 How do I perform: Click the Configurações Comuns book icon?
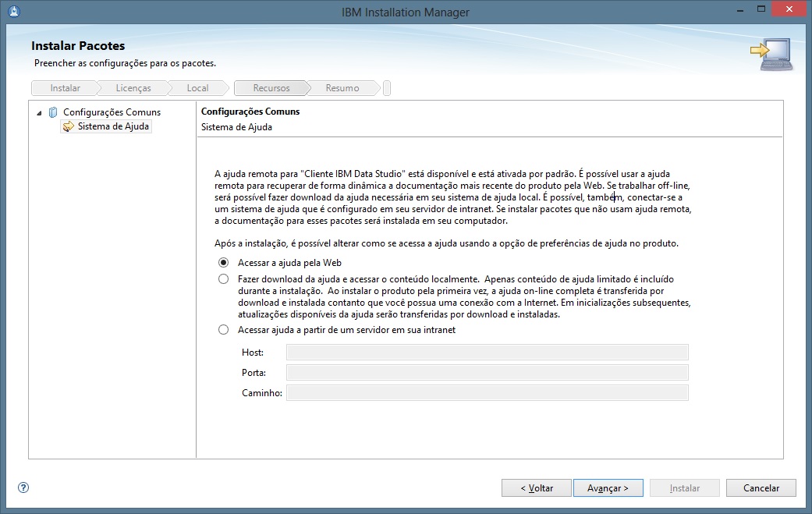click(52, 112)
